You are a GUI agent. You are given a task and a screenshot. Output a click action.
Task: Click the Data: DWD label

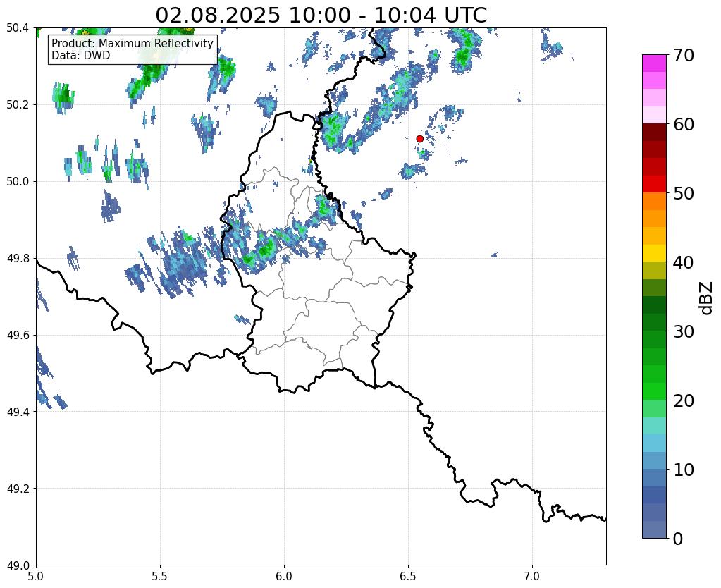81,55
